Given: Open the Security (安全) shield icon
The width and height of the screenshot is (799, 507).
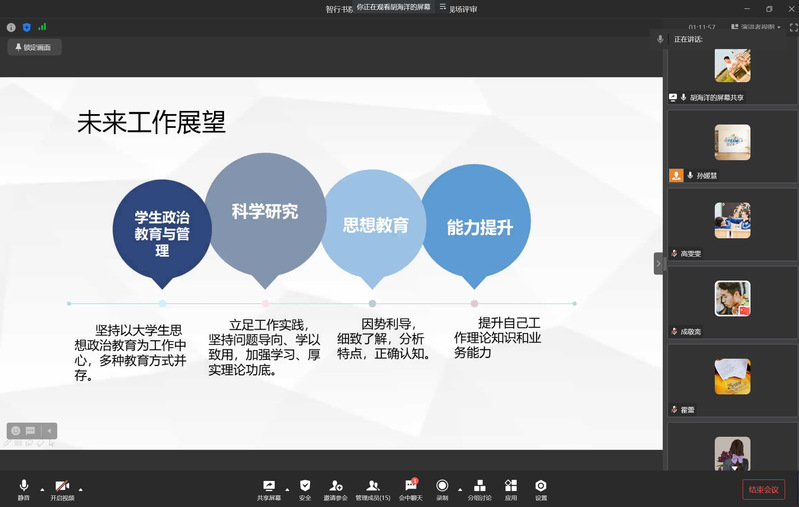Looking at the screenshot, I should [x=305, y=486].
